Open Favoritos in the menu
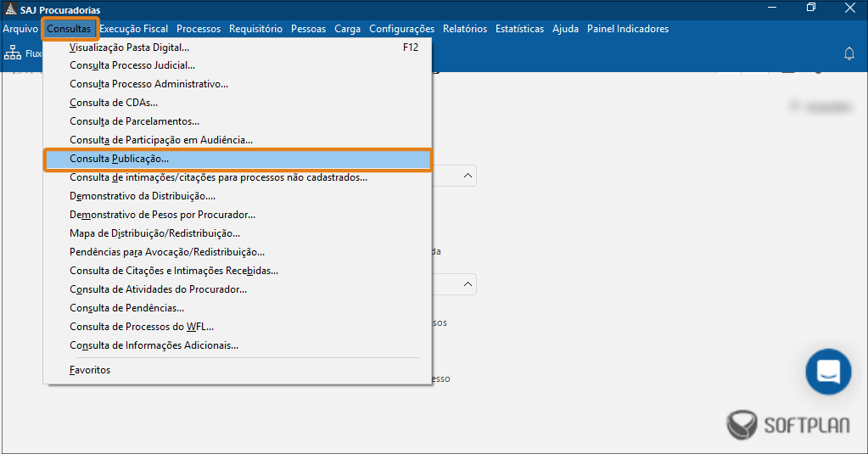Image resolution: width=868 pixels, height=454 pixels. pos(90,370)
